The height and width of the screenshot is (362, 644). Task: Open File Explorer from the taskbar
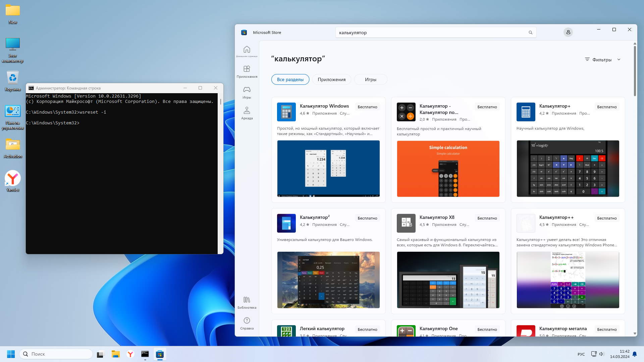point(115,354)
